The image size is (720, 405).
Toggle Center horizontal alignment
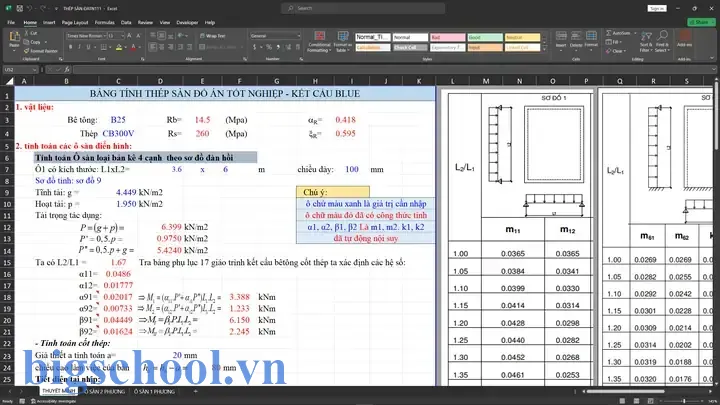(x=162, y=47)
